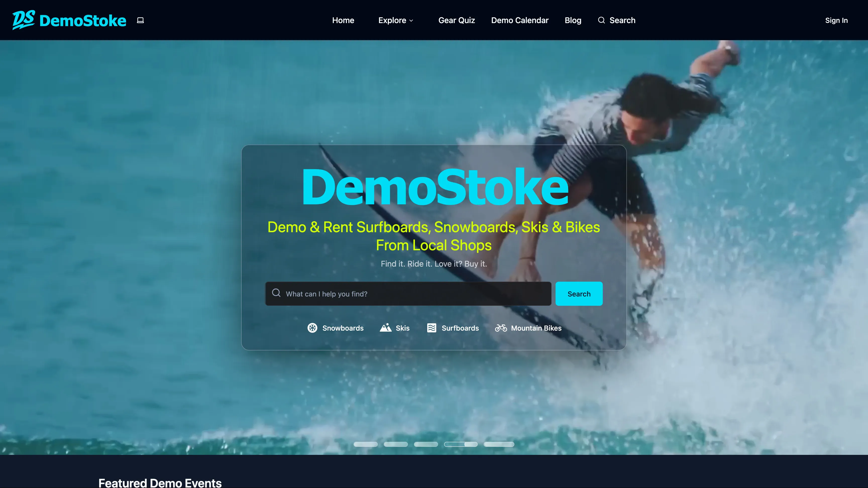This screenshot has width=868, height=488.
Task: Expand the Explore dropdown chevron
Action: [x=411, y=21]
